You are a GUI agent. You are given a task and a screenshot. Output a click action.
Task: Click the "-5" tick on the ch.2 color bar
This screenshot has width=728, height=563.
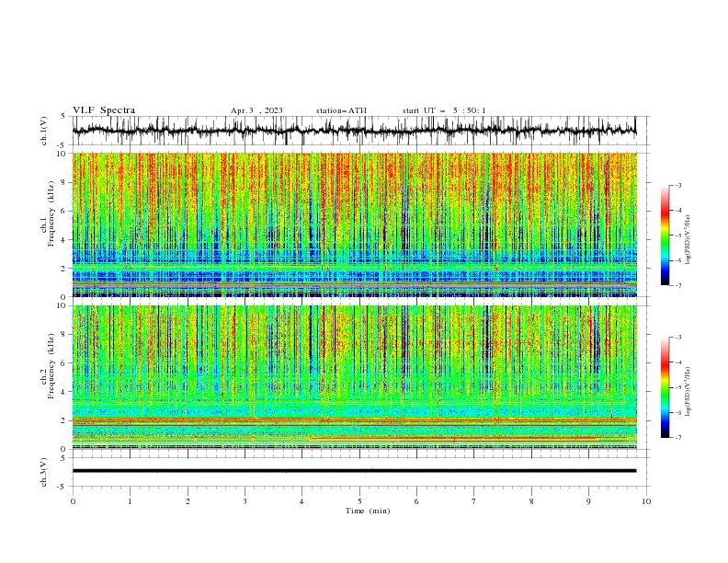678,387
